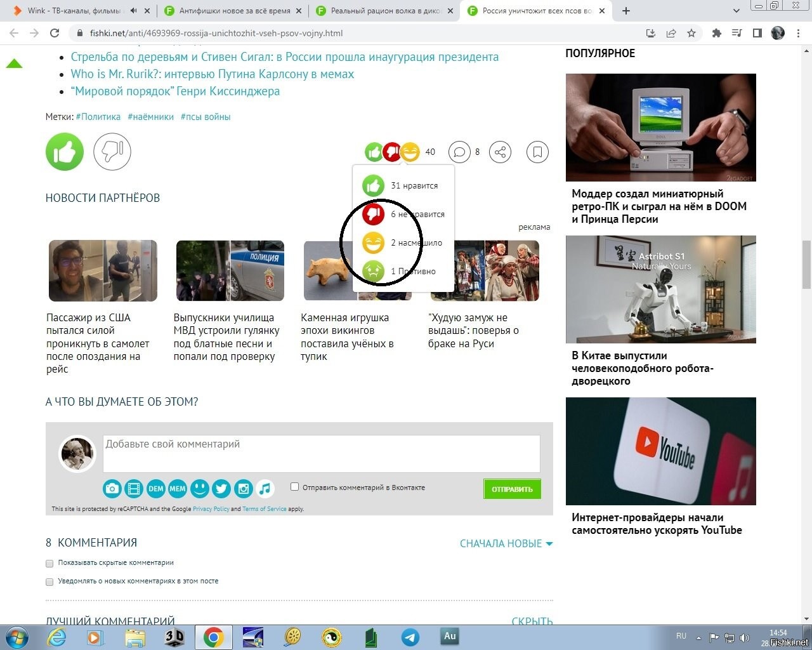Check 'Показывать скрытые комментарии' option
Image resolution: width=812 pixels, height=650 pixels.
coord(49,563)
